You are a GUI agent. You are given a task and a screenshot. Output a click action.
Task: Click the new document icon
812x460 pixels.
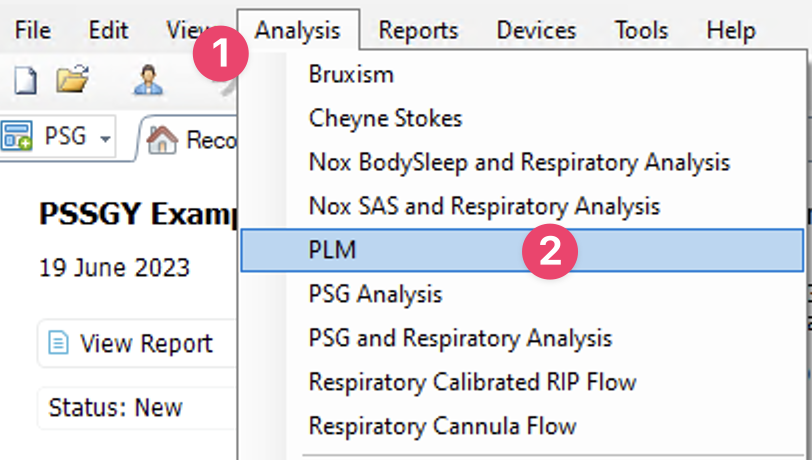[x=25, y=80]
